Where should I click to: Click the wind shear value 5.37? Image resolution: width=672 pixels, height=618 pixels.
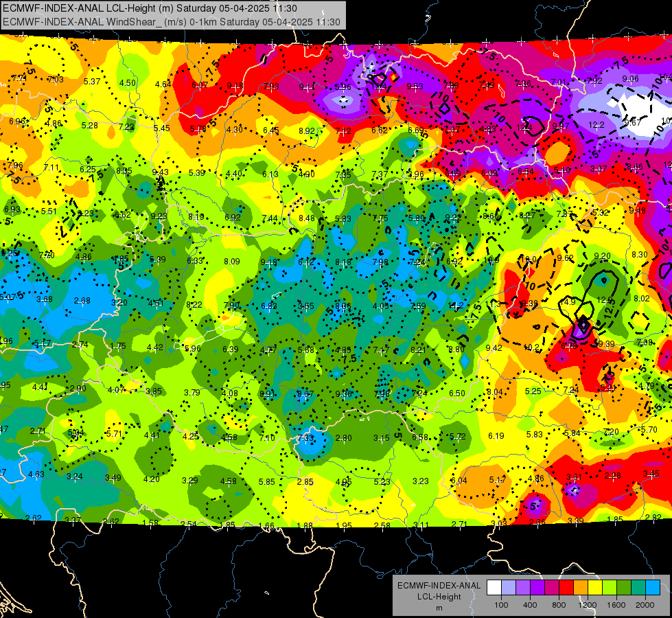pos(92,82)
